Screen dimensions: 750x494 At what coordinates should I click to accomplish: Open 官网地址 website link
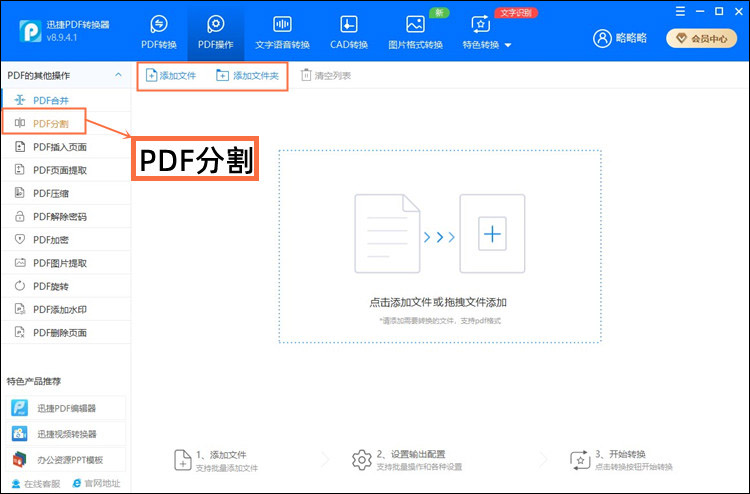click(96, 483)
